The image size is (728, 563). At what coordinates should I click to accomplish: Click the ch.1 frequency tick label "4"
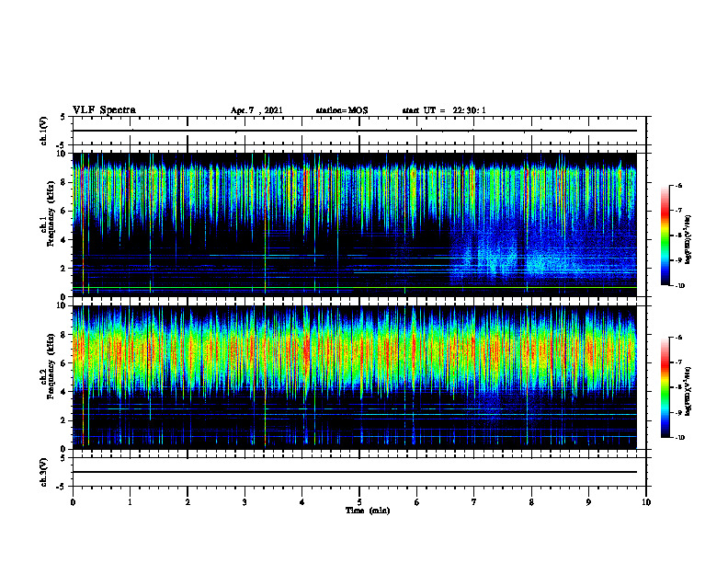63,240
